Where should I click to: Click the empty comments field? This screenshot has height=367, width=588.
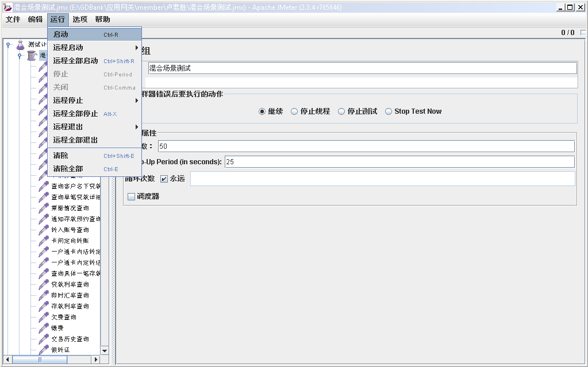(361, 83)
